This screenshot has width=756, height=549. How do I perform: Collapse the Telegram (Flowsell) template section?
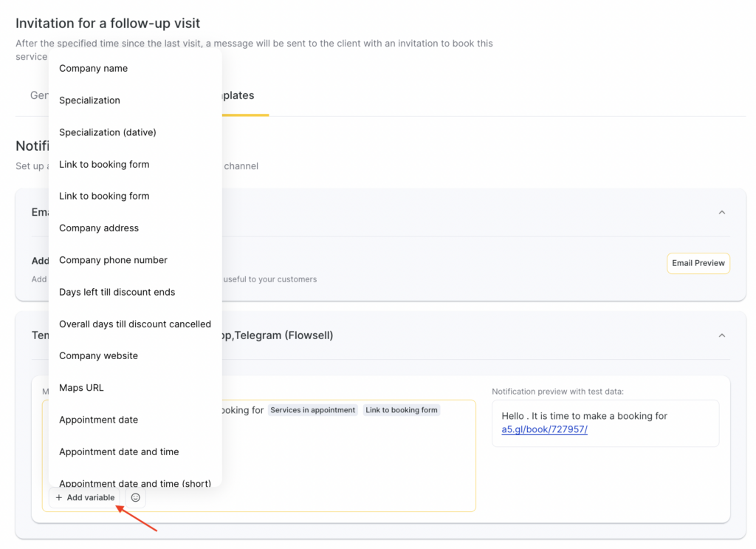[x=721, y=335]
